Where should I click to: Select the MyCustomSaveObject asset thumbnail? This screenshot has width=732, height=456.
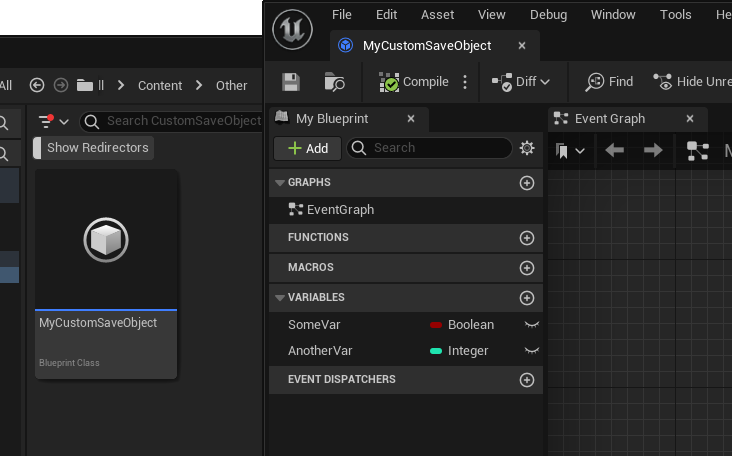(x=106, y=240)
